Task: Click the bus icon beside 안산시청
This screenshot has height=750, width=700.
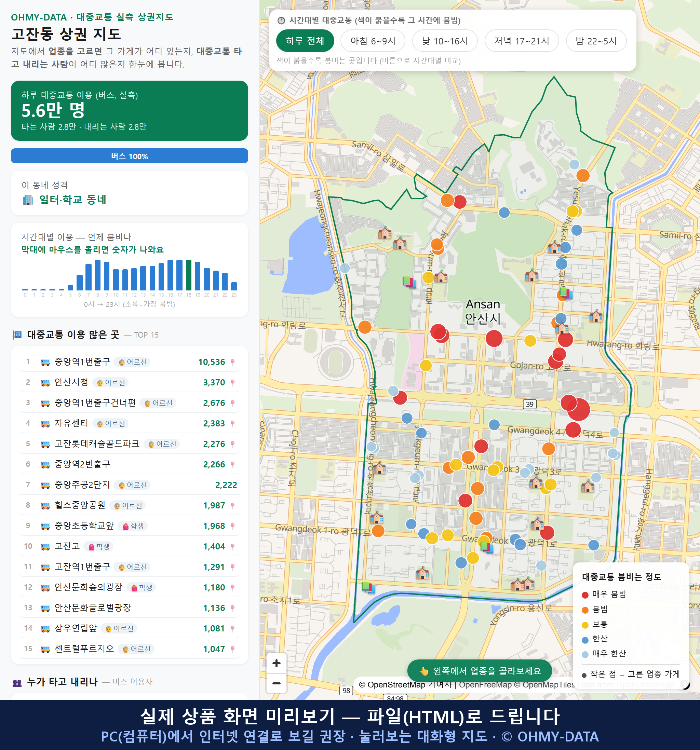Action: pyautogui.click(x=45, y=383)
